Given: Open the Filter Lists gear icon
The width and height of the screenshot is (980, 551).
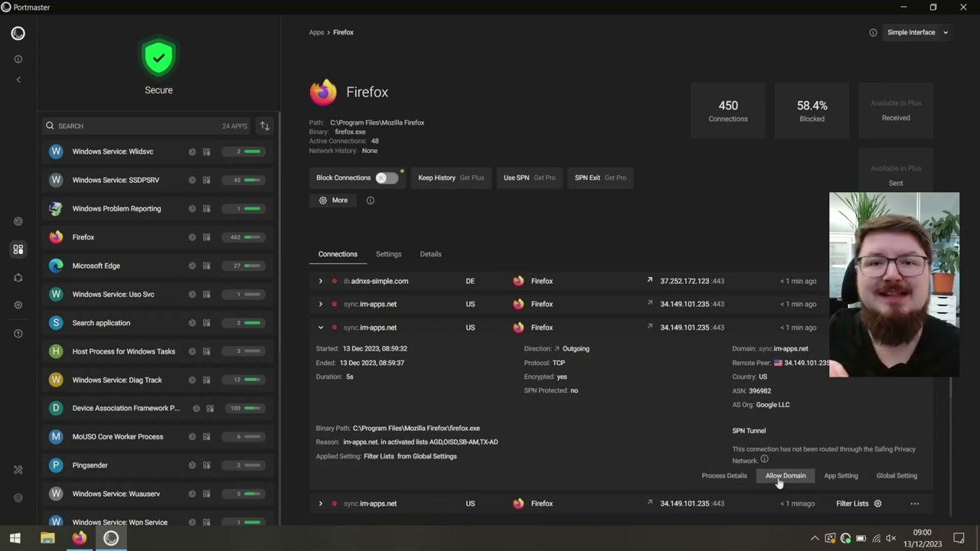Looking at the screenshot, I should [x=878, y=504].
